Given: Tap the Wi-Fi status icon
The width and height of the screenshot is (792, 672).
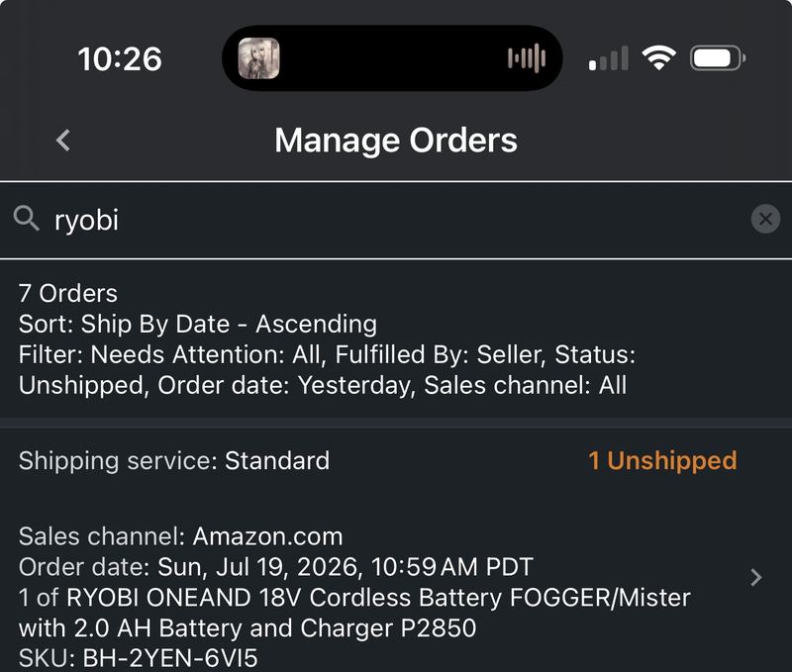Looking at the screenshot, I should (x=658, y=58).
